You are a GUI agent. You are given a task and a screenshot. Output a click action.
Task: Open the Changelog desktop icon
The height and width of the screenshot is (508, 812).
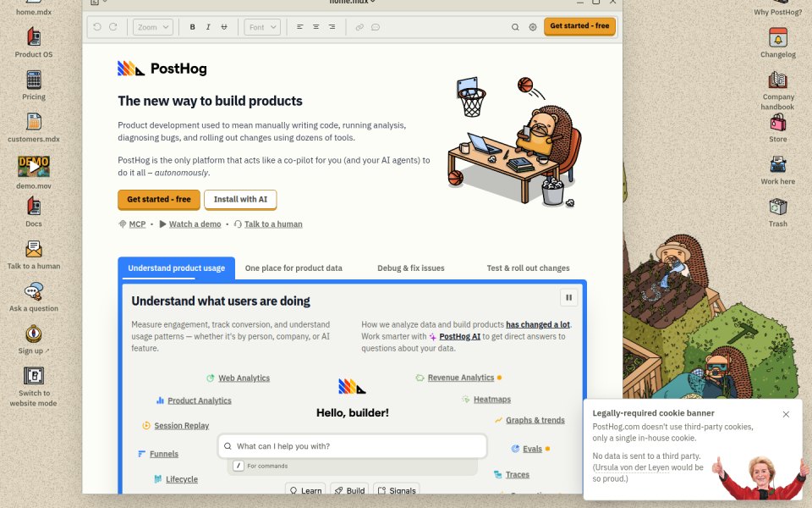pos(778,37)
